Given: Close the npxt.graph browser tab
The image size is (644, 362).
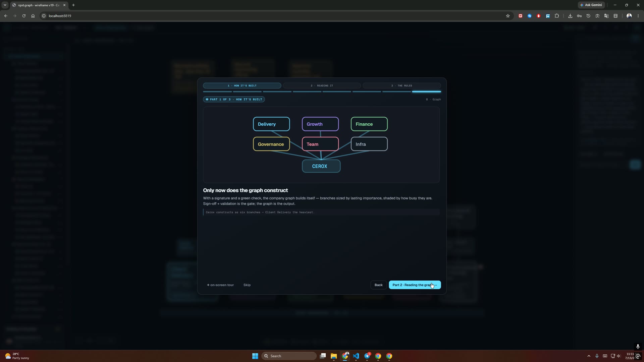Looking at the screenshot, I should tap(64, 5).
